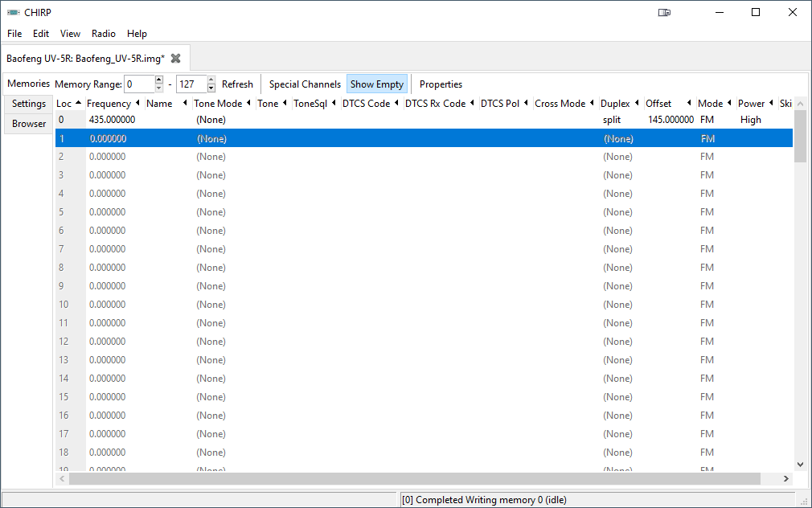Click the Loc column sort arrow
The height and width of the screenshot is (508, 812).
click(78, 103)
